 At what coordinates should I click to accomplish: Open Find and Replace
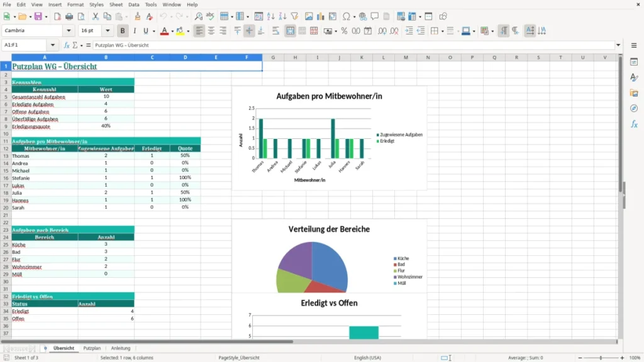198,16
